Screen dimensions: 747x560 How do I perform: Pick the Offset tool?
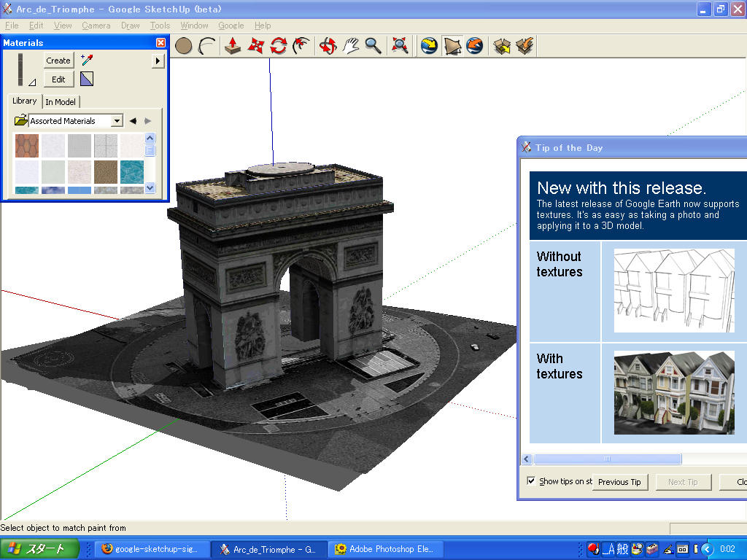pyautogui.click(x=301, y=46)
